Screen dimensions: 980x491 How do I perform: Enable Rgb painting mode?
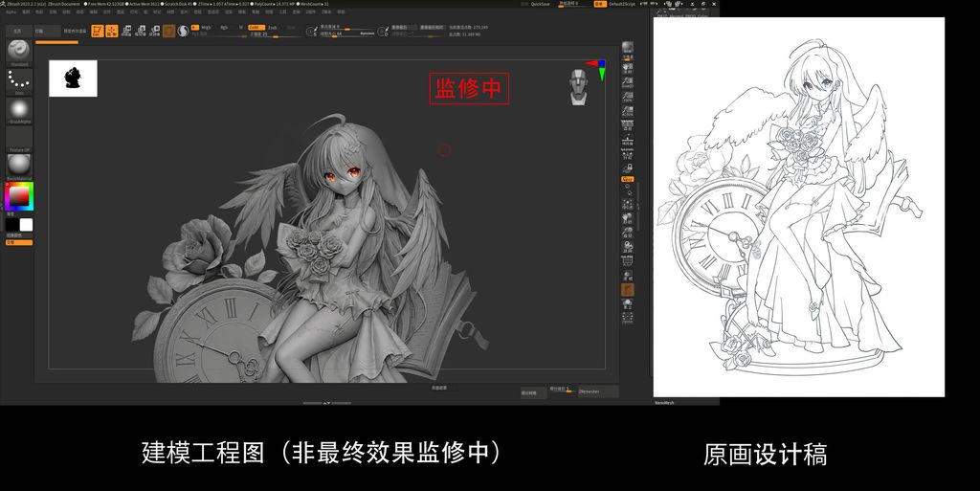pos(224,28)
